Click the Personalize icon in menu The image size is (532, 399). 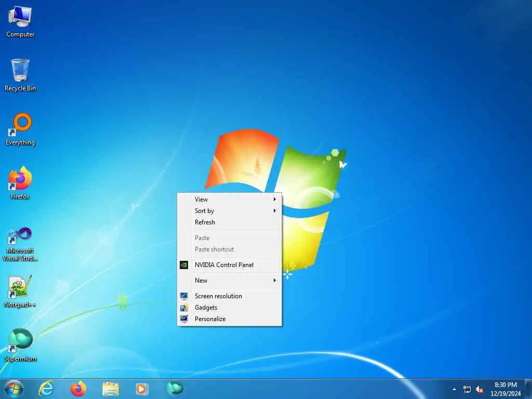184,319
